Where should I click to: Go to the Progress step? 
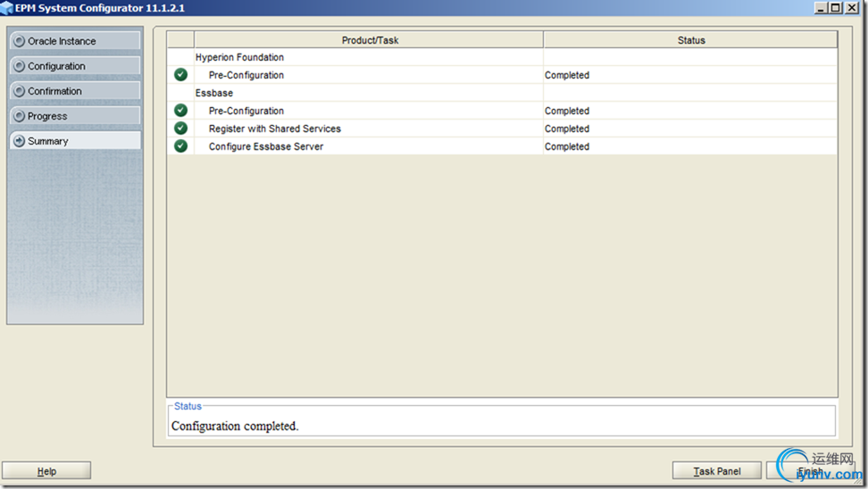click(x=75, y=116)
